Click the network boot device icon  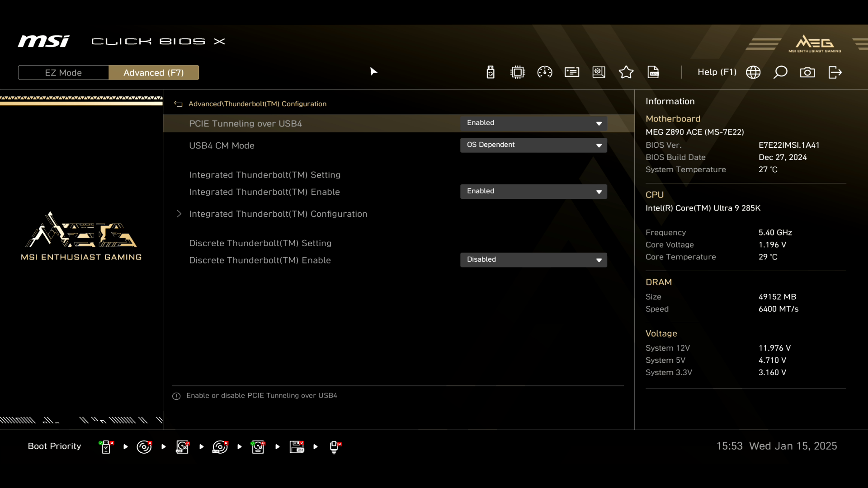335,447
